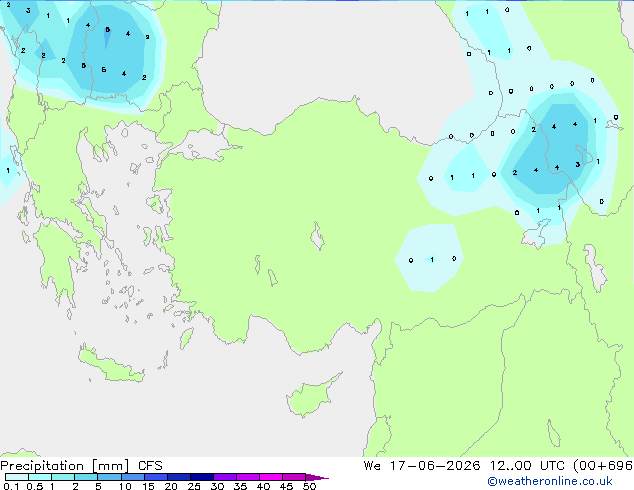This screenshot has height=490, width=634.
Task: Click the legend value label '10'
Action: tap(125, 486)
